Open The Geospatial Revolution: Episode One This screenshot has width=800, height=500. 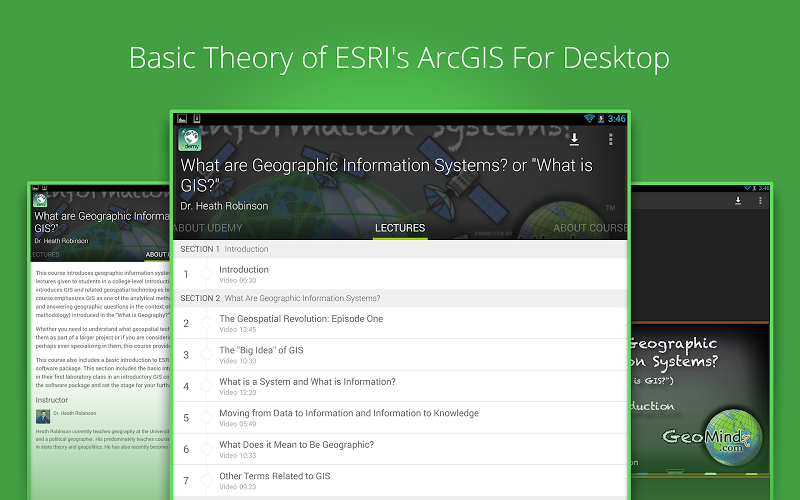point(400,323)
